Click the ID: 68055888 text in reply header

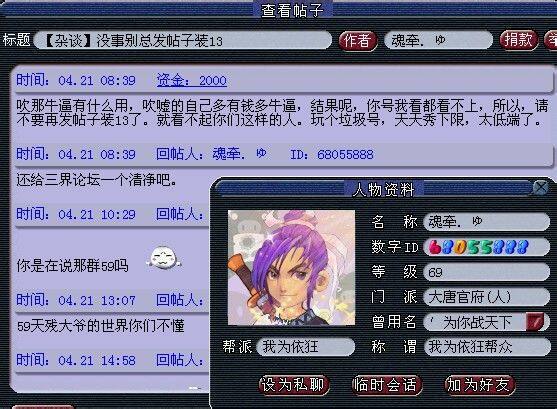[x=332, y=154]
